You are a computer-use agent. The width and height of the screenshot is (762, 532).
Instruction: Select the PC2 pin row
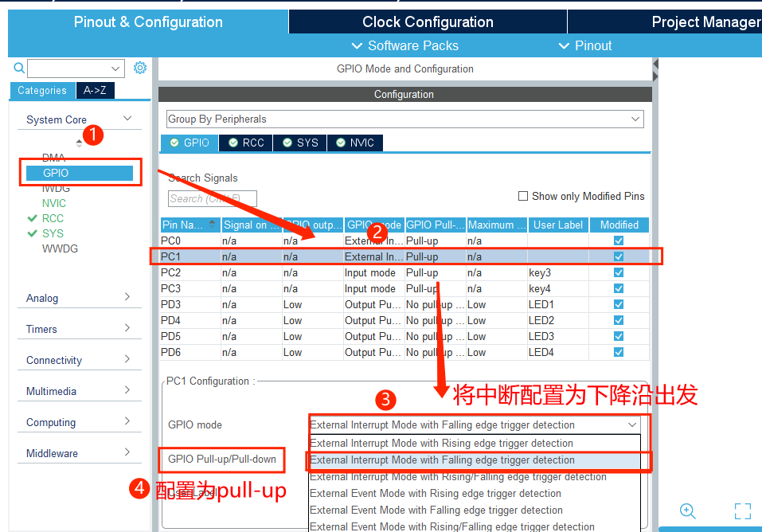pyautogui.click(x=404, y=273)
